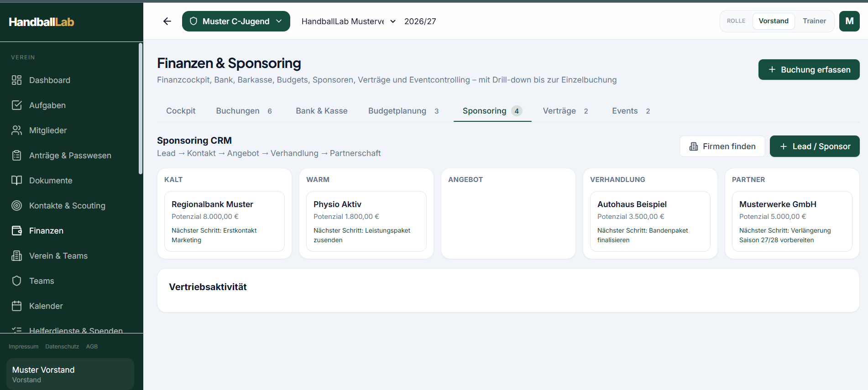Open the Autohaus Beispiel card

(650, 221)
